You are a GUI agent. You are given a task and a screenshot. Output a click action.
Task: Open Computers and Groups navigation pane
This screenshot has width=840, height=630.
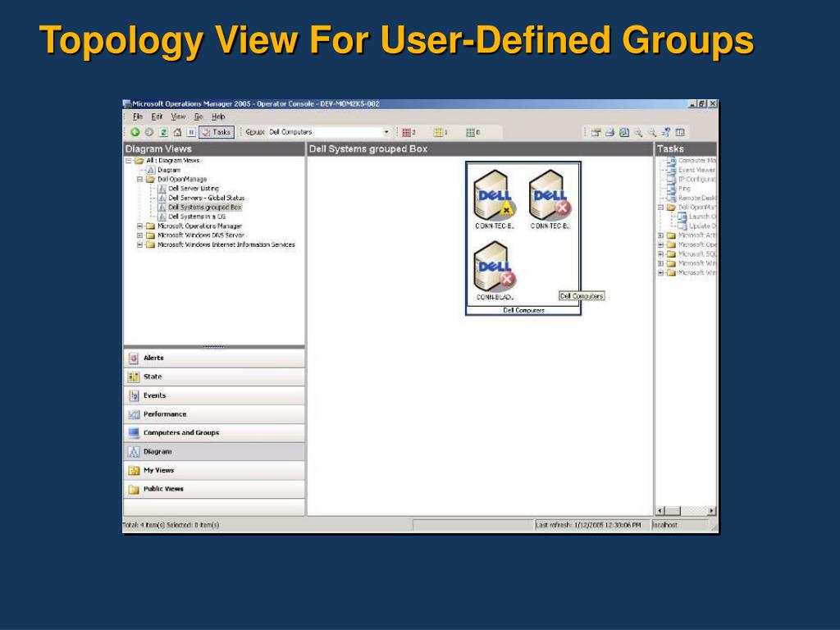pyautogui.click(x=214, y=433)
